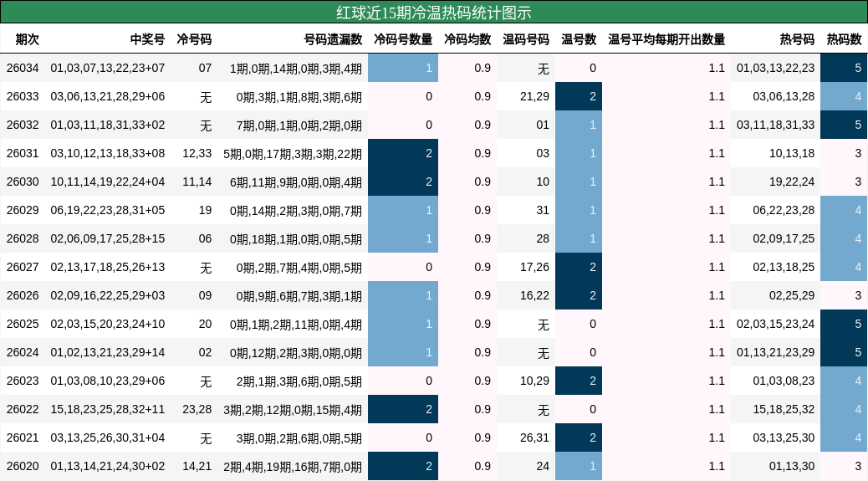Click hot numbers cell 15,18,25,32
Viewport: 868px width, 481px height.
pyautogui.click(x=784, y=410)
